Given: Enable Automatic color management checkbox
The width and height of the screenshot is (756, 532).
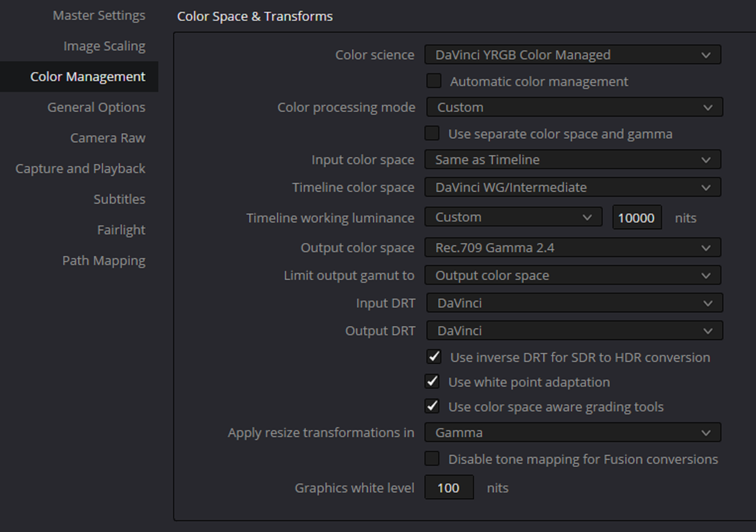Looking at the screenshot, I should (434, 81).
